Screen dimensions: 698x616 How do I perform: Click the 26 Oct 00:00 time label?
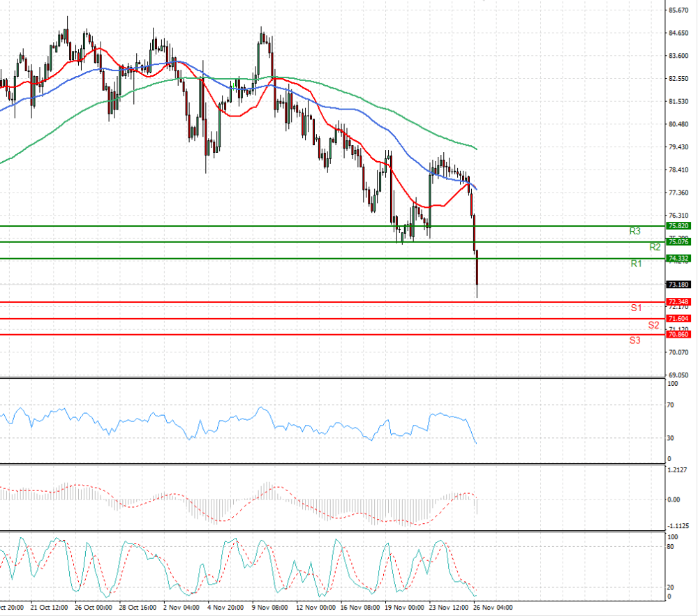pos(94,608)
